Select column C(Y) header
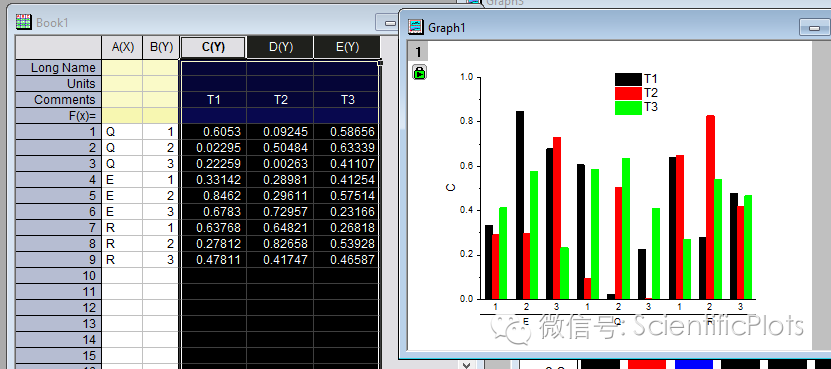831x369 pixels. click(214, 47)
